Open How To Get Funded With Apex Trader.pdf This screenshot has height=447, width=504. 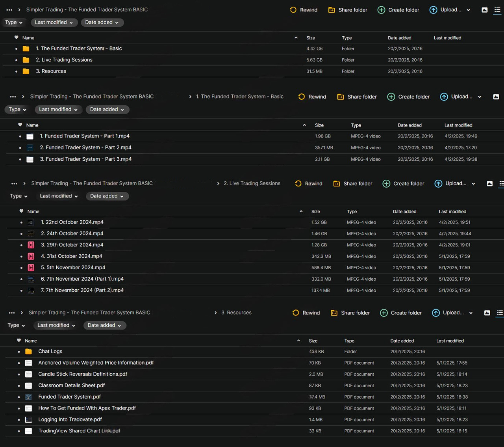tap(87, 408)
